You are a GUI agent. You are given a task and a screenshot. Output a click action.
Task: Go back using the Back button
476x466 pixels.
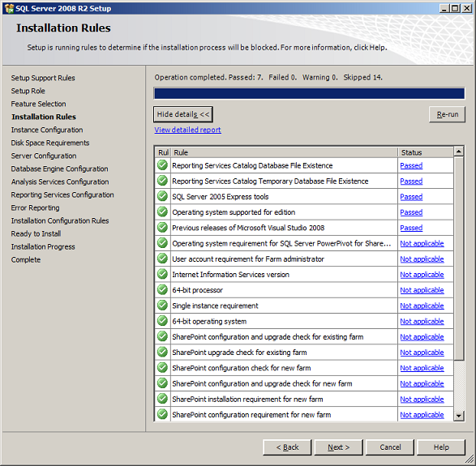pos(287,447)
